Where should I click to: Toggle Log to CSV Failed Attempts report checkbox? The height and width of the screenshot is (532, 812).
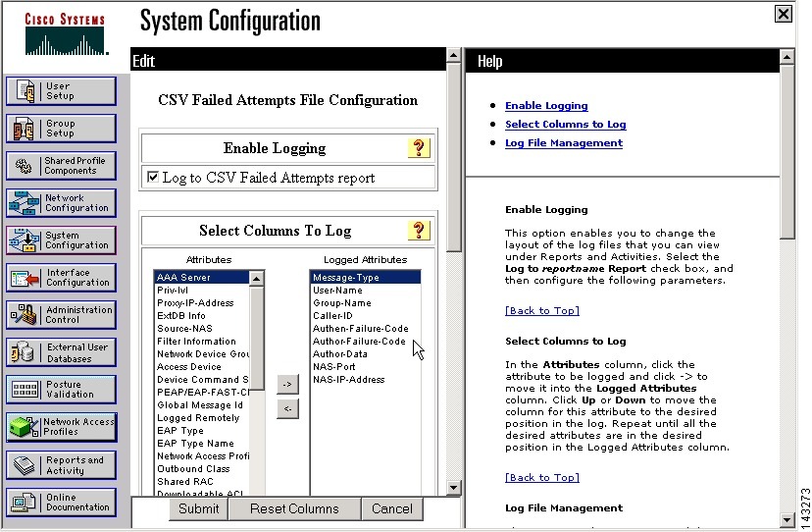pos(153,177)
